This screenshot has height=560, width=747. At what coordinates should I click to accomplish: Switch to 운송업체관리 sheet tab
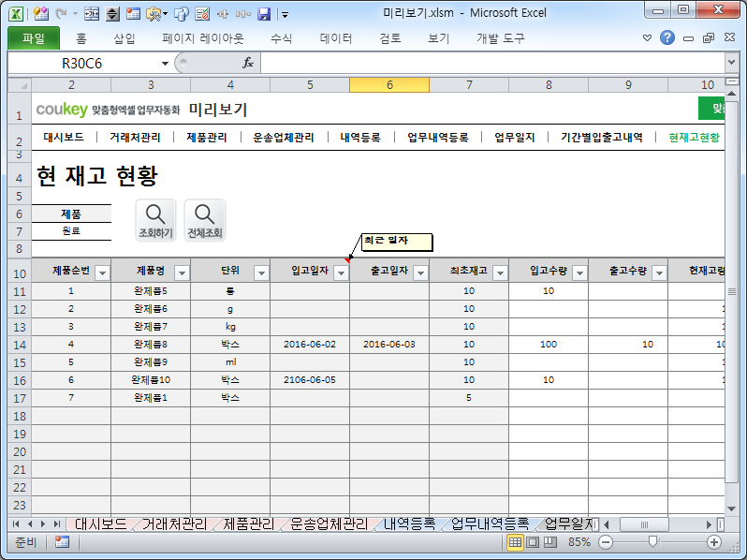(330, 524)
